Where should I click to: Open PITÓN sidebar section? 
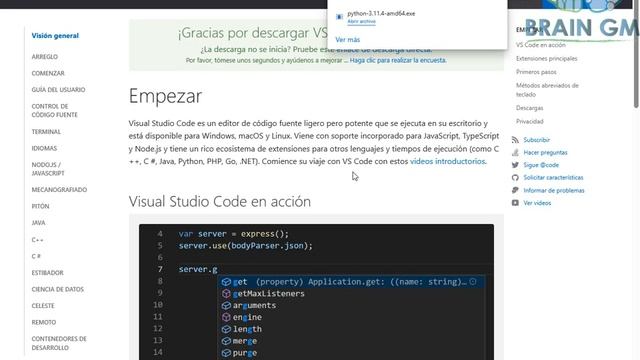[x=40, y=206]
